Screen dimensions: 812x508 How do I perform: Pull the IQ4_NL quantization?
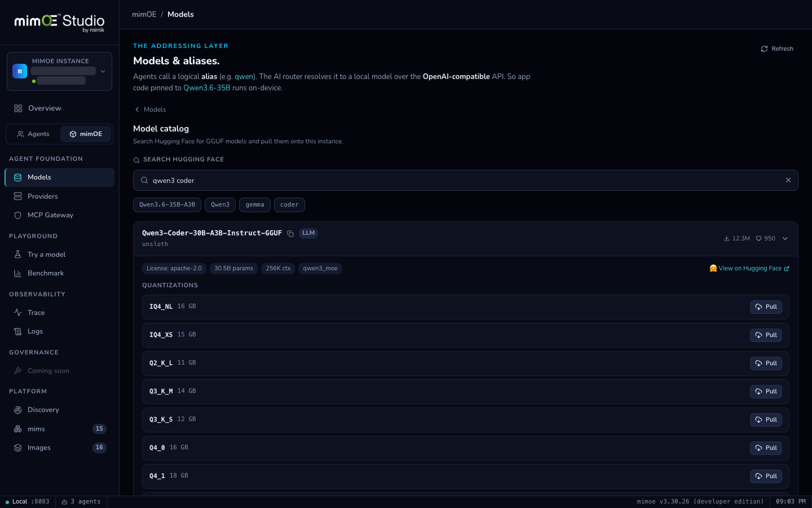tap(766, 307)
